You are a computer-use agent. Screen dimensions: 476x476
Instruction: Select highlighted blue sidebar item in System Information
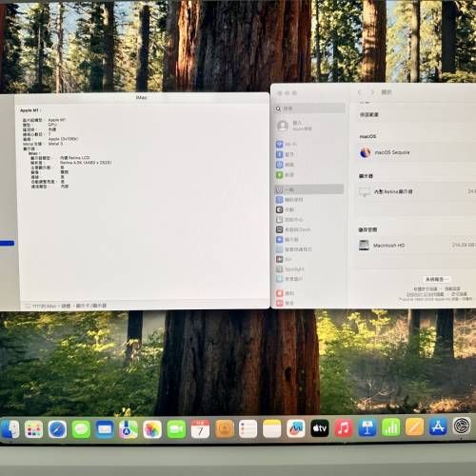tap(7, 244)
